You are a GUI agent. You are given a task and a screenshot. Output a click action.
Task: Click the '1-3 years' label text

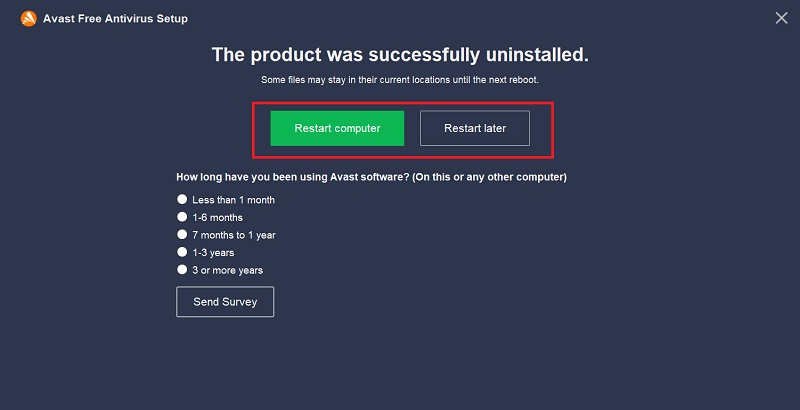point(213,253)
